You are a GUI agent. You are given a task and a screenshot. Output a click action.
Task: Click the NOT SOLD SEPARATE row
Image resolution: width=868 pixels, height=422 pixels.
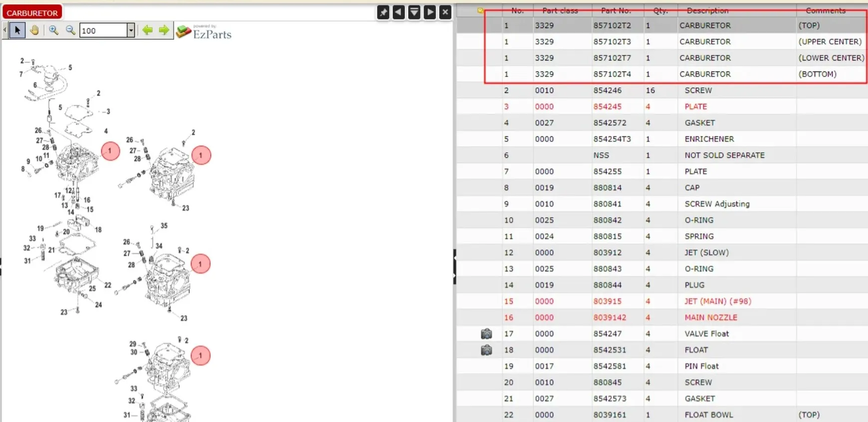point(662,155)
